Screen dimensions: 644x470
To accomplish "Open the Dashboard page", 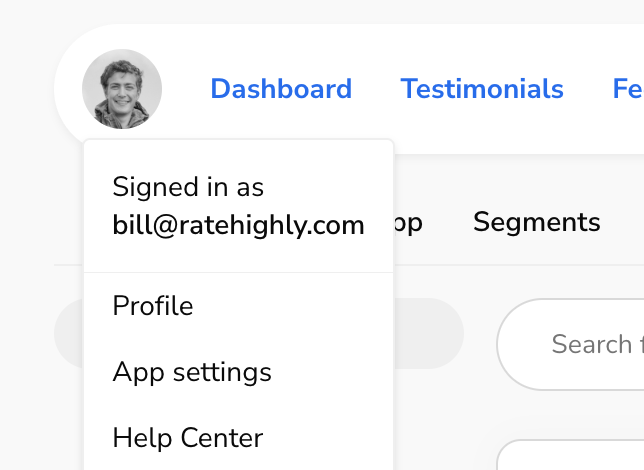I will pyautogui.click(x=281, y=89).
